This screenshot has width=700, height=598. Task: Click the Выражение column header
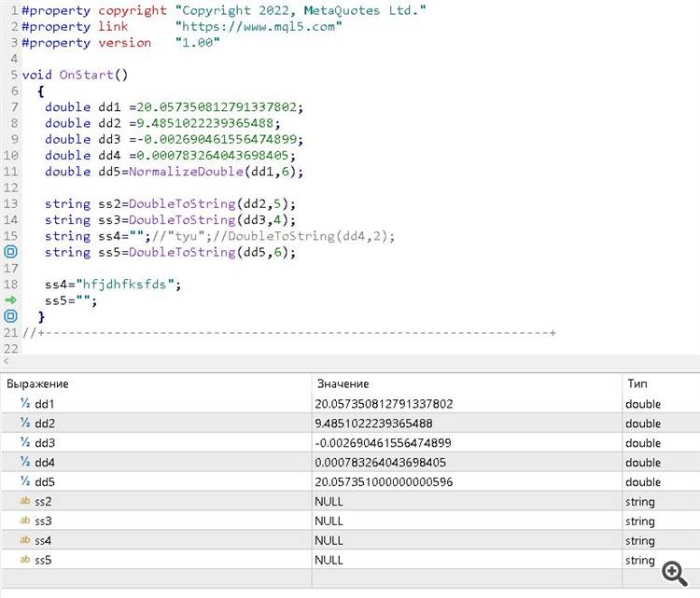37,383
